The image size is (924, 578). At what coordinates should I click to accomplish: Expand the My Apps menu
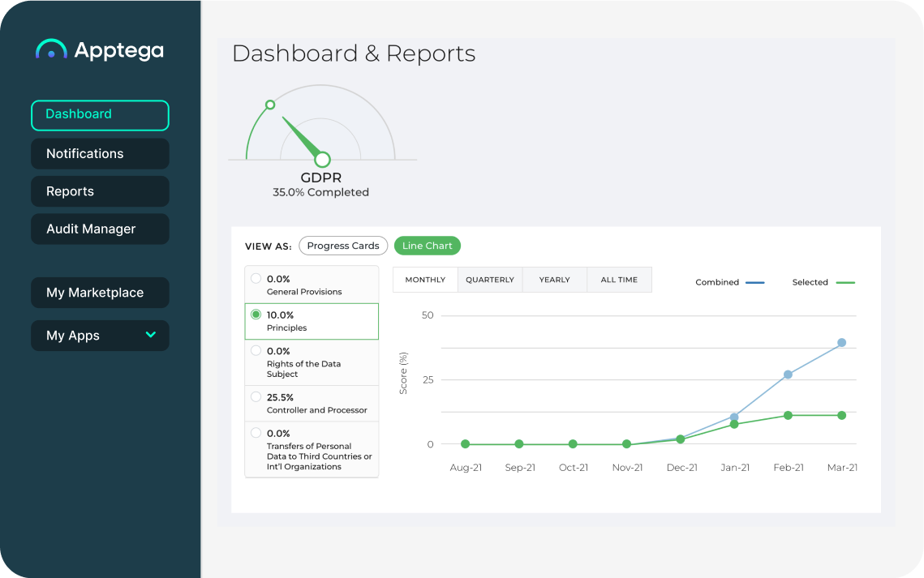pyautogui.click(x=150, y=335)
